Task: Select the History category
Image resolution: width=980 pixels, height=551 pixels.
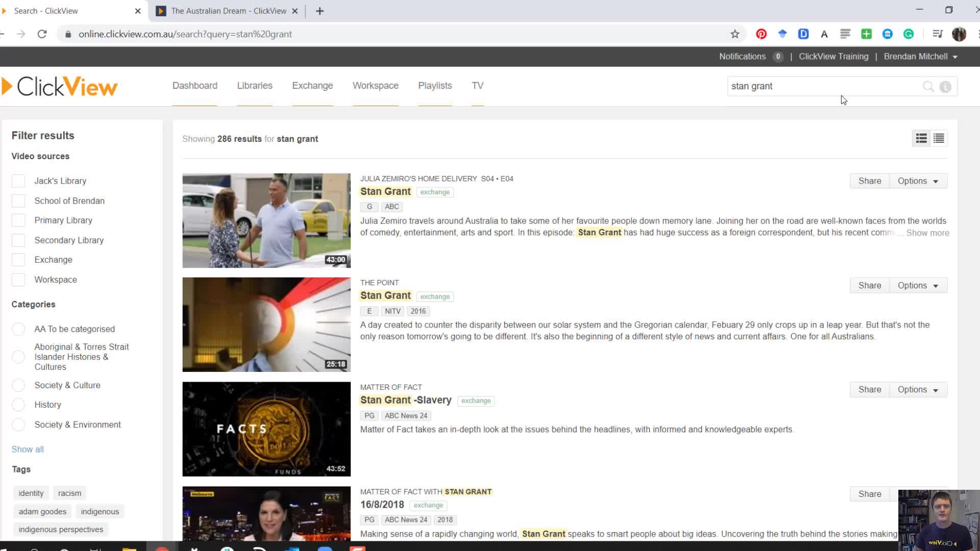Action: tap(18, 405)
